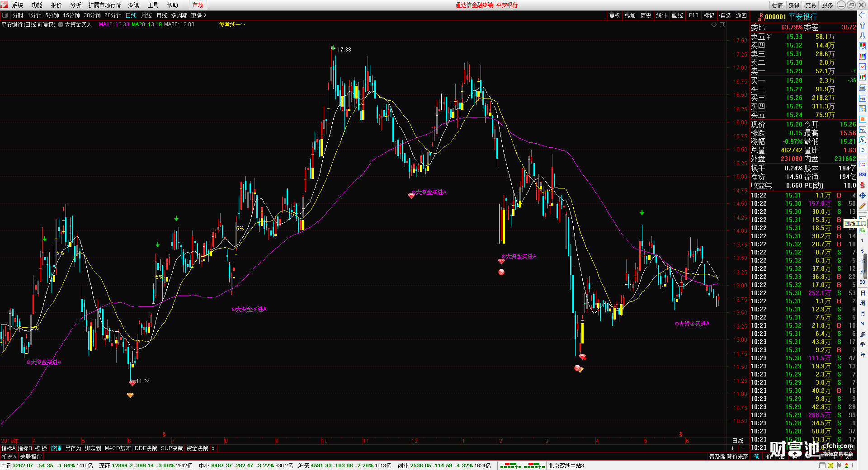Select the 市场 tab in menu bar

pos(198,5)
